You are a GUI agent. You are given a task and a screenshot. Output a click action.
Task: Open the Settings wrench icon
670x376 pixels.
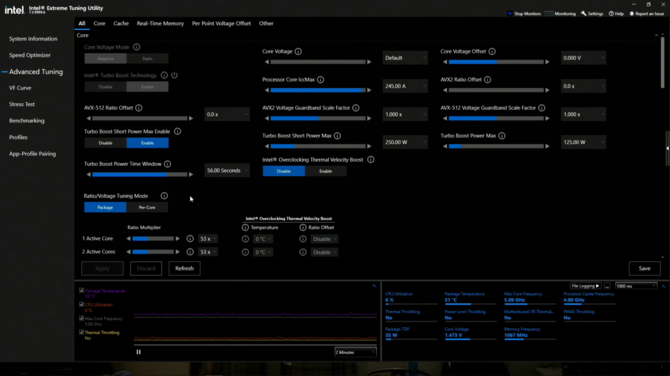coord(584,14)
